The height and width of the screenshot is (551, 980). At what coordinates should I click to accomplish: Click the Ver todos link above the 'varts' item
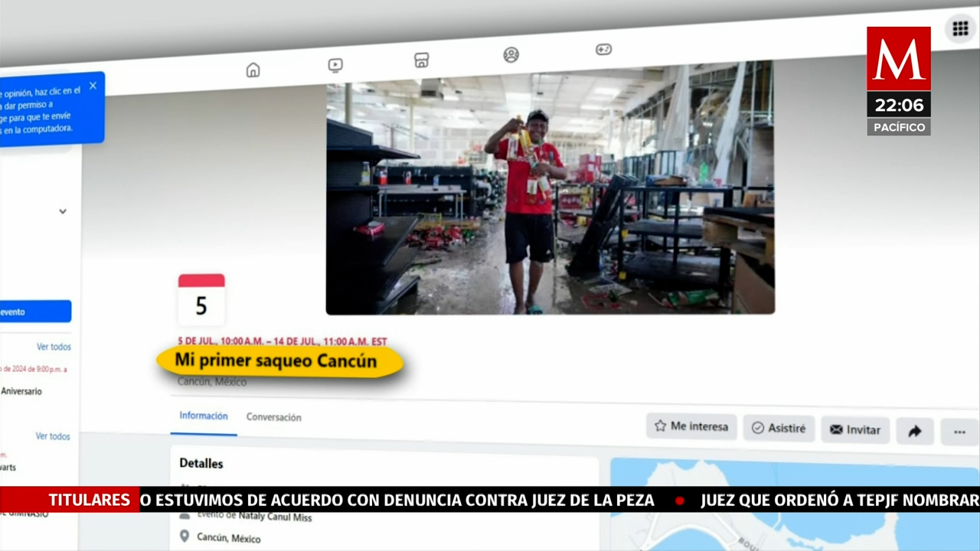click(53, 436)
